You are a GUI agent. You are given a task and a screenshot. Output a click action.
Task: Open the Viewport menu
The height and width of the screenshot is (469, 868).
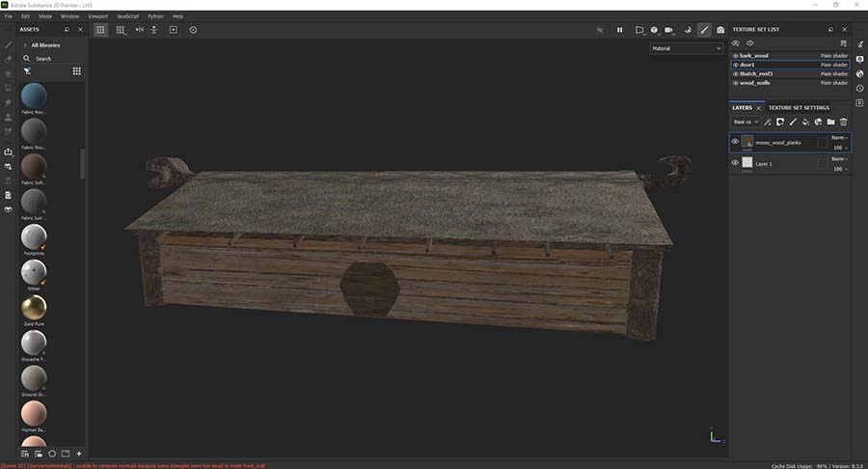[x=97, y=16]
